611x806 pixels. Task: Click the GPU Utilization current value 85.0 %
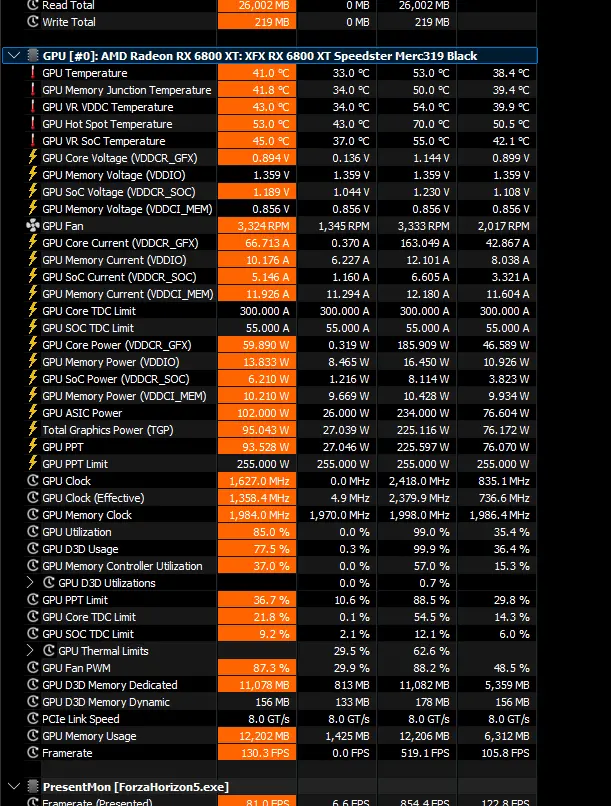(271, 532)
